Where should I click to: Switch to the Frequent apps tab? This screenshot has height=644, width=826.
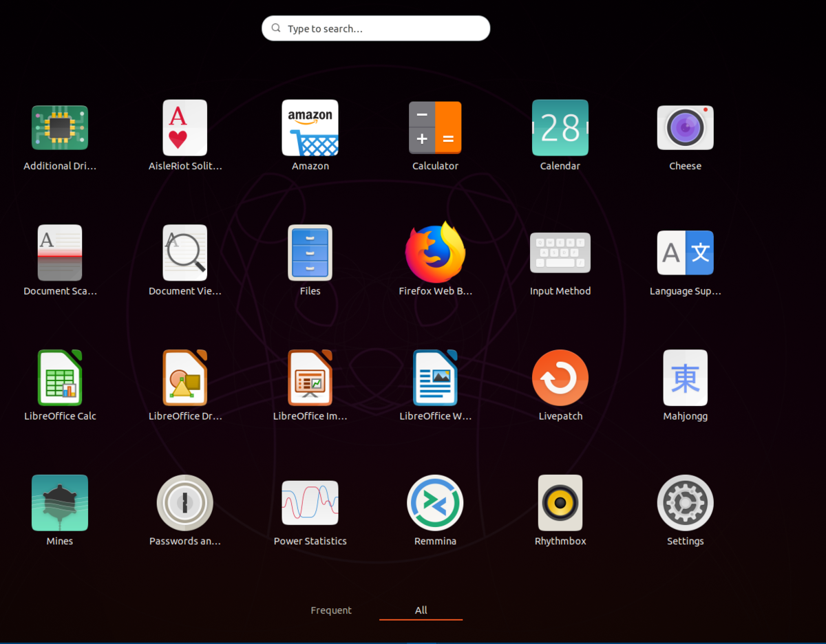point(331,610)
